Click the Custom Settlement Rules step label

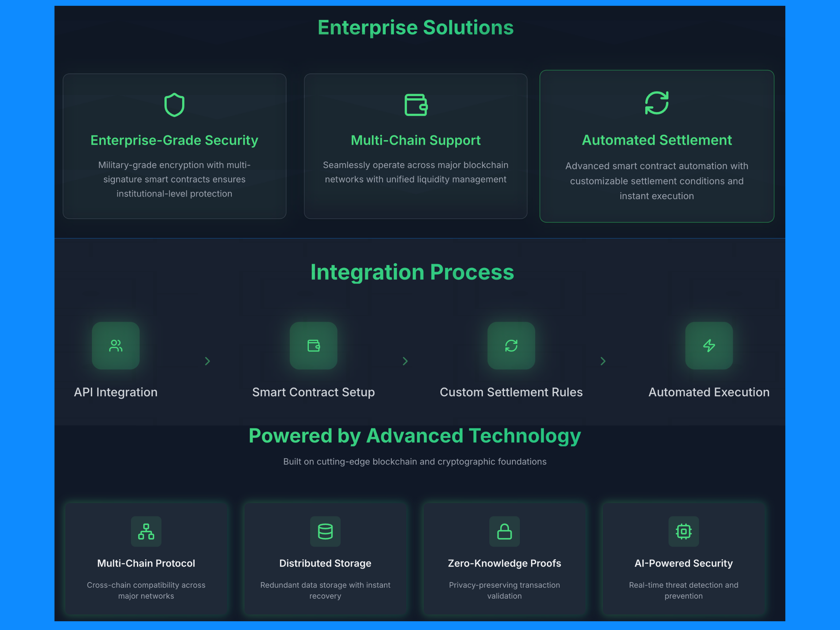coord(511,392)
